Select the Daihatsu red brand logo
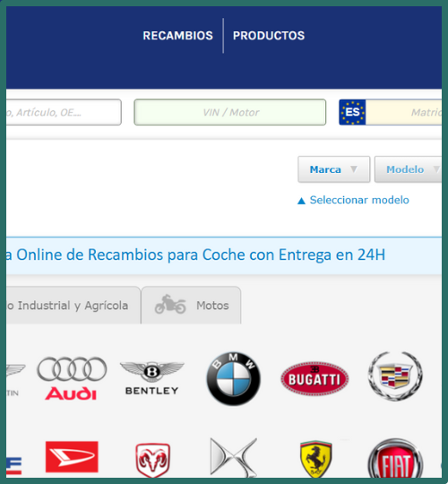The height and width of the screenshot is (484, 448). pyautogui.click(x=72, y=457)
